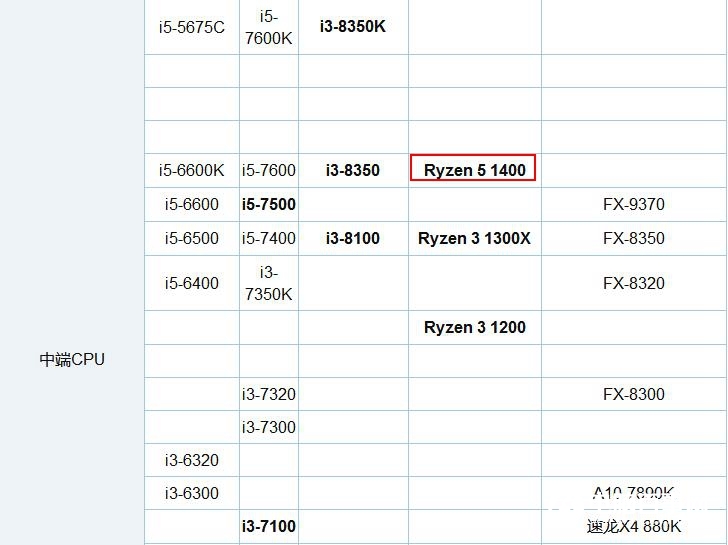Select the FX-9370 cell

pyautogui.click(x=634, y=204)
